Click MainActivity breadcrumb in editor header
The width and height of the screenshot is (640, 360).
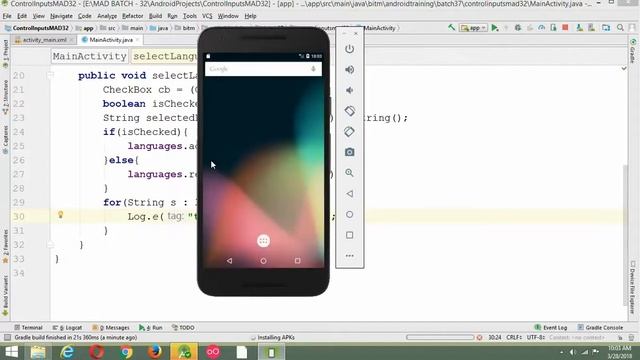click(x=89, y=56)
